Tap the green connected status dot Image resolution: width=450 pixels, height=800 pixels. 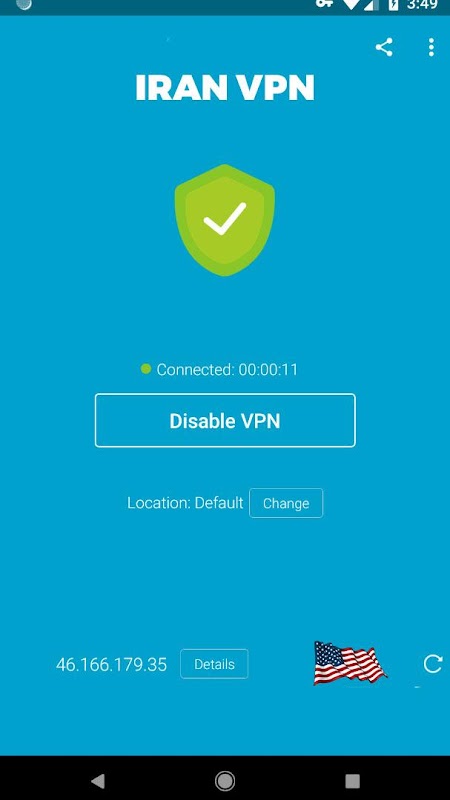[146, 368]
